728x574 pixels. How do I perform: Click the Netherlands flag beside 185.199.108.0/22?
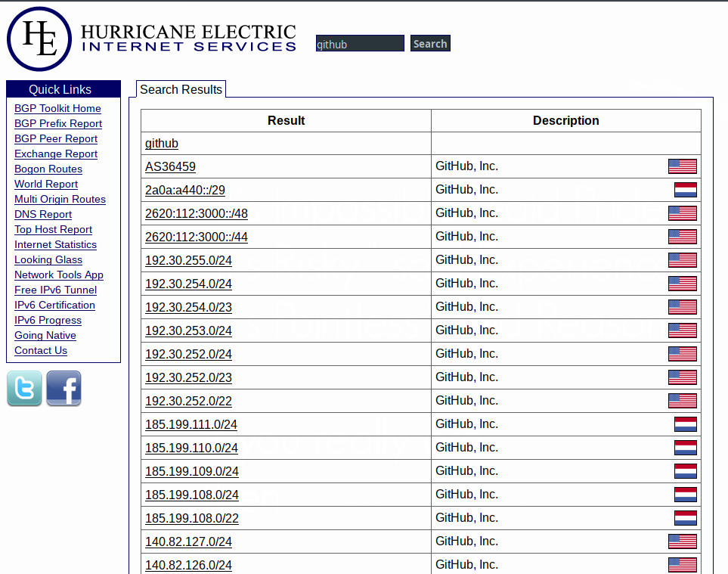tap(686, 518)
